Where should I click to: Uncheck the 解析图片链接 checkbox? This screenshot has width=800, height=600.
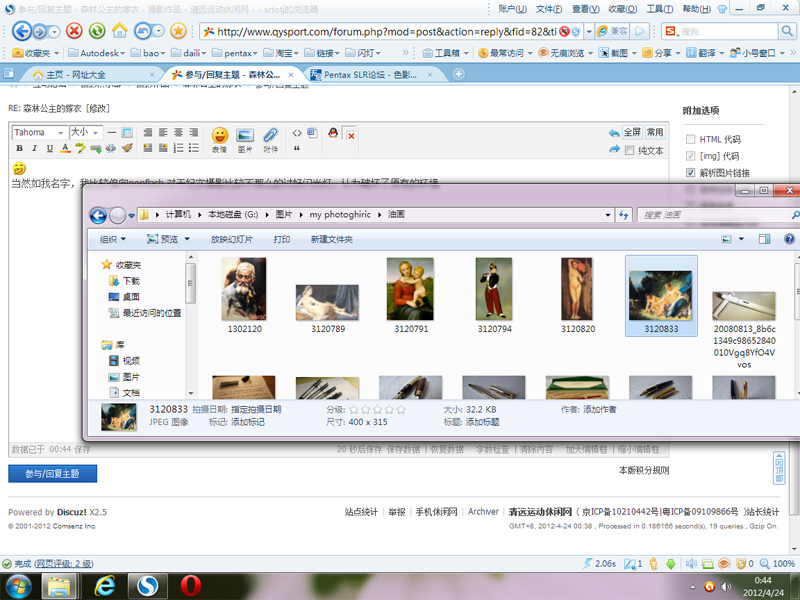pos(691,173)
